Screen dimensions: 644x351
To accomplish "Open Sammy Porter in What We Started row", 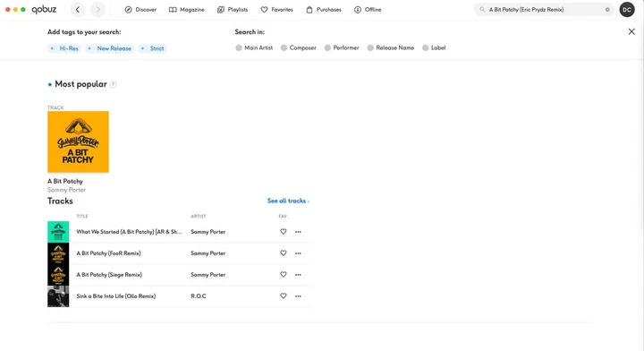I will pos(208,232).
